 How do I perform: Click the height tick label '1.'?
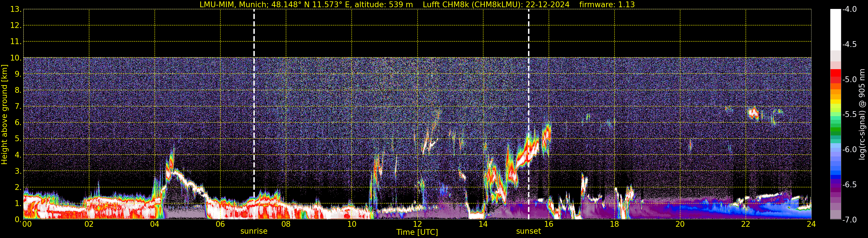[18, 203]
